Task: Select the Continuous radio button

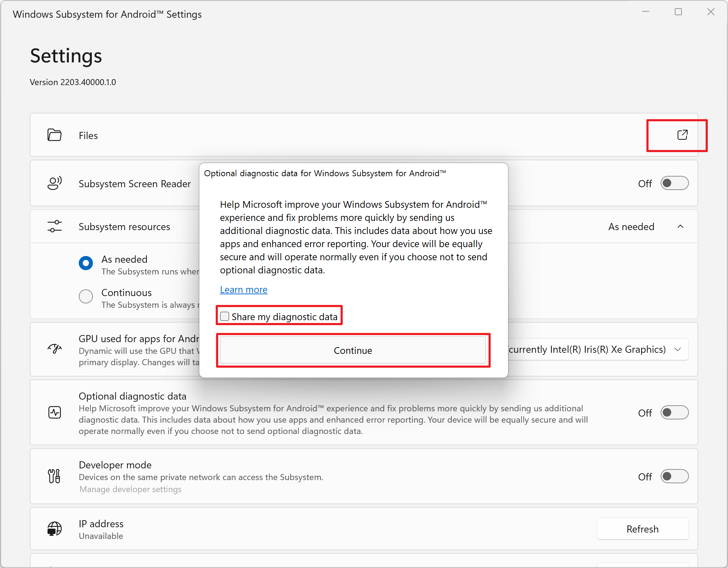Action: (x=86, y=296)
